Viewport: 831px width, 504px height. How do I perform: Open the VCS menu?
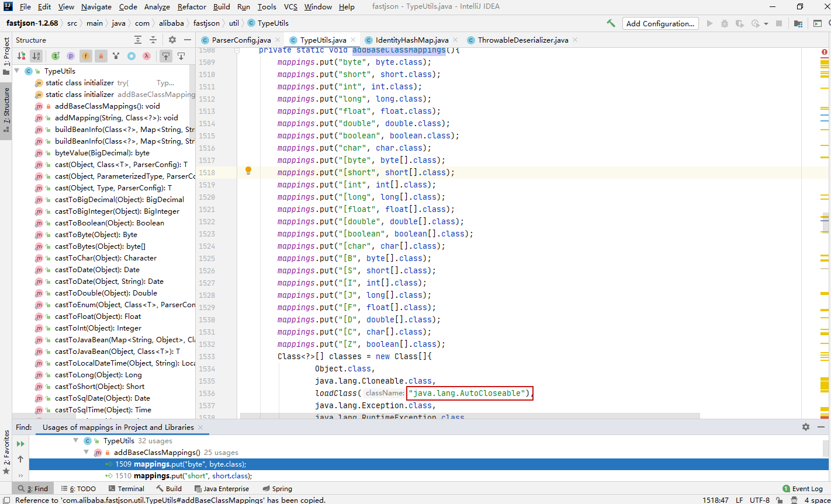(x=290, y=7)
